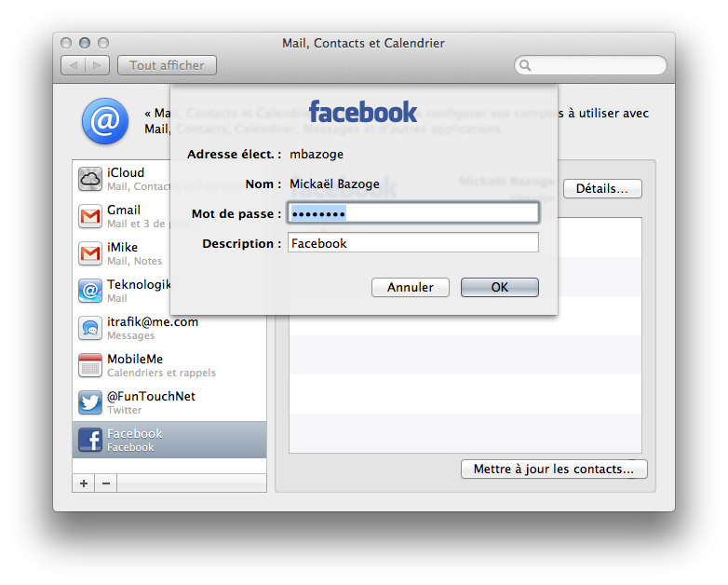The image size is (728, 585).
Task: Click Annuler to cancel the dialog
Action: click(411, 287)
